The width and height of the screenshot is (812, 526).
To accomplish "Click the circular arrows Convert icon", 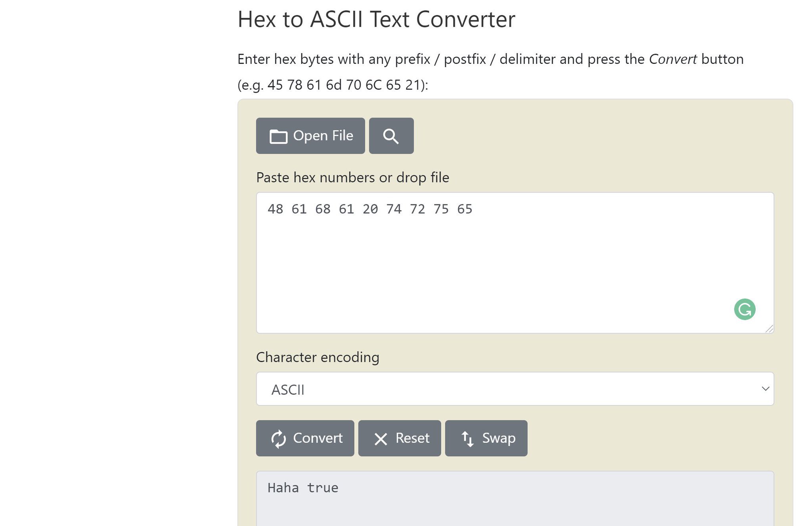I will click(279, 439).
